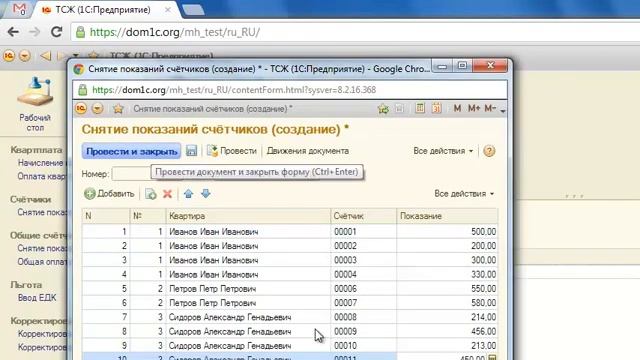Move row up with blue up arrow

(188, 193)
